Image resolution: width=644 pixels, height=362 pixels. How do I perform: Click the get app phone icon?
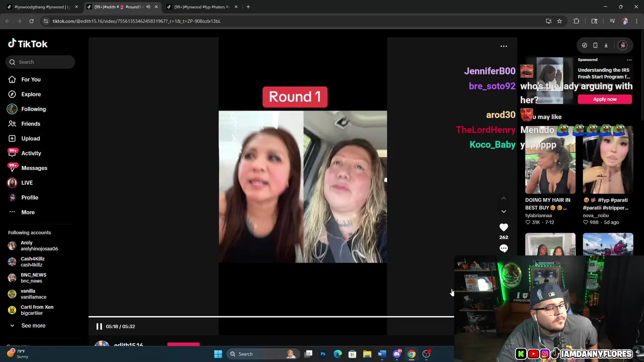click(595, 45)
